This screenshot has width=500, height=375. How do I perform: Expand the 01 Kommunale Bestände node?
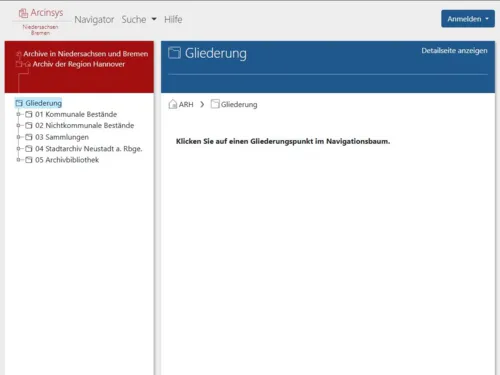click(x=18, y=114)
